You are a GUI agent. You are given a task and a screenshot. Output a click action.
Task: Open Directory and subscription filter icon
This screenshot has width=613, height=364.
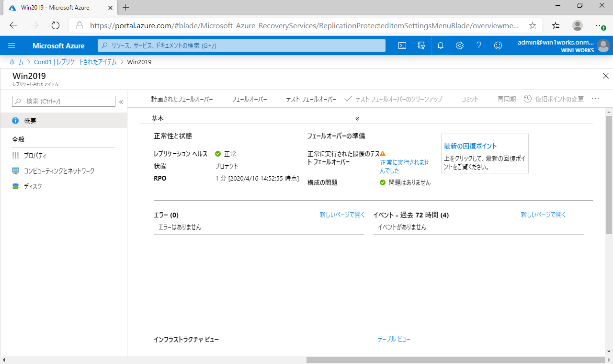(421, 45)
